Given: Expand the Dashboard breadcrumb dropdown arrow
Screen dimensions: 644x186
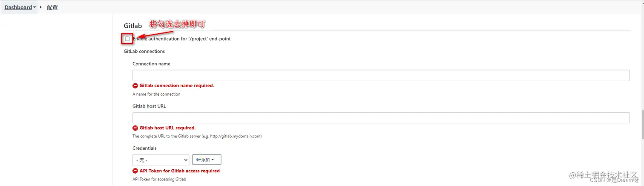Looking at the screenshot, I should pos(34,7).
